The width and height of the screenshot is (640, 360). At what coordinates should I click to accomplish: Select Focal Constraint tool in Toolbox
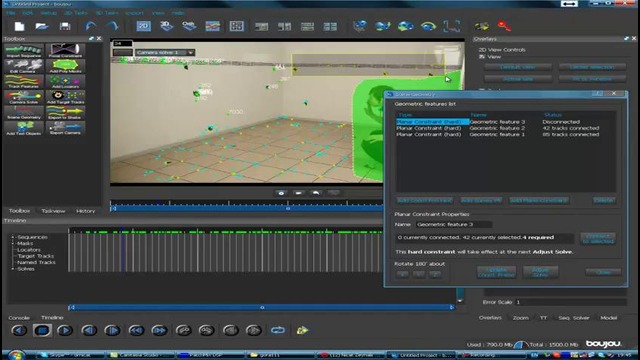(x=65, y=51)
